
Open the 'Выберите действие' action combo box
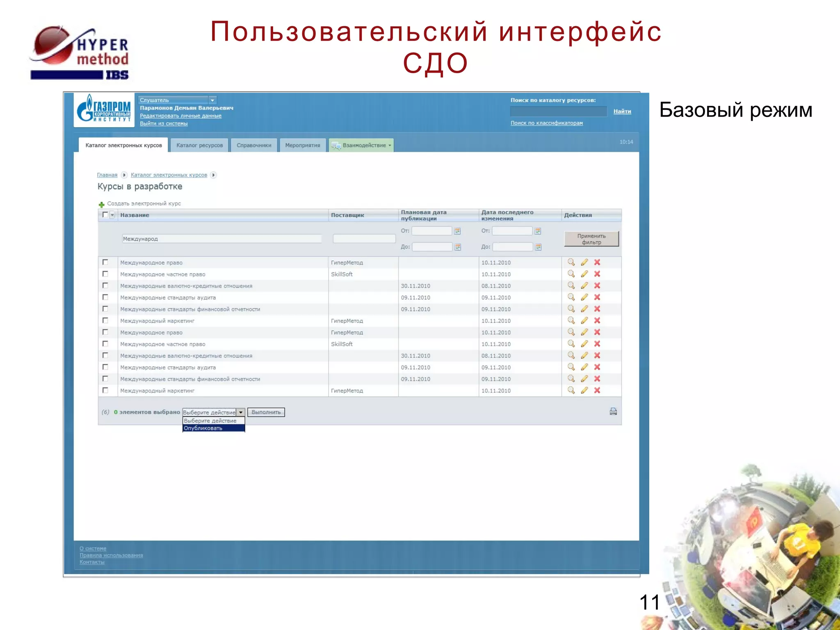[213, 412]
